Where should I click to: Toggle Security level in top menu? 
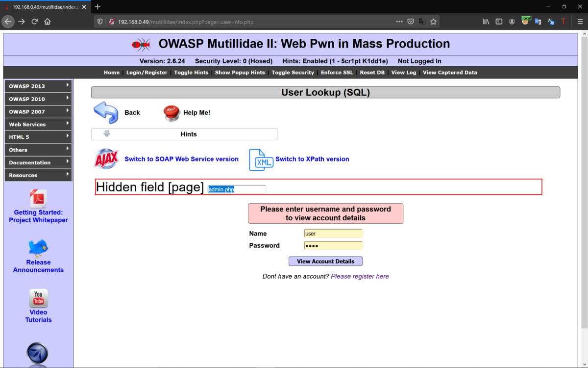[x=293, y=73]
